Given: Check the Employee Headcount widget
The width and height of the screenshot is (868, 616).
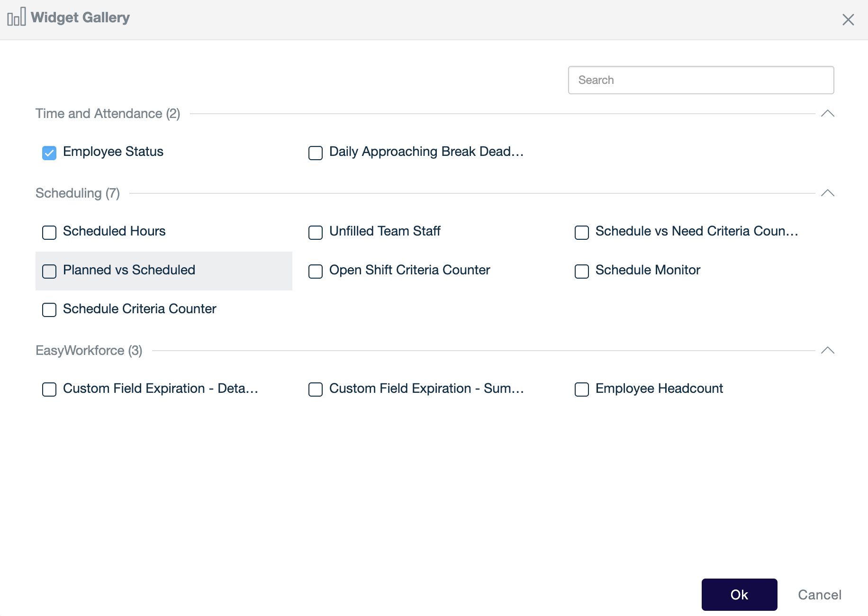Looking at the screenshot, I should click(x=581, y=390).
